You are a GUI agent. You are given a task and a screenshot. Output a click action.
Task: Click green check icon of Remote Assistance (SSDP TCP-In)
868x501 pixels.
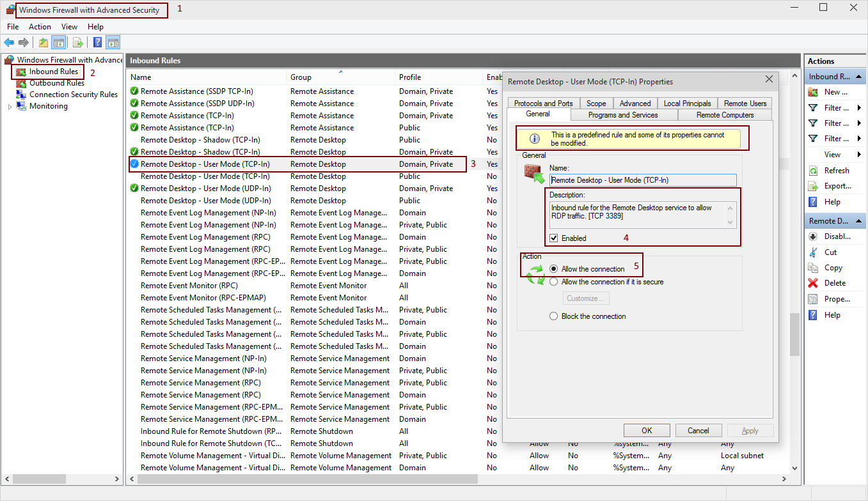pyautogui.click(x=134, y=91)
